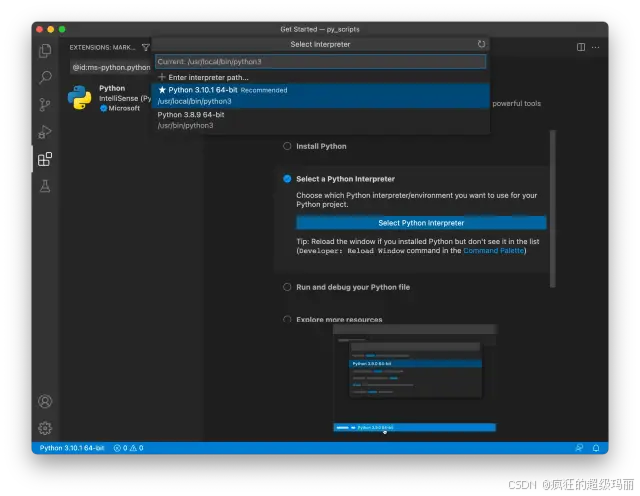Open the Python extension list entry title
This screenshot has height=496, width=640.
tap(112, 88)
